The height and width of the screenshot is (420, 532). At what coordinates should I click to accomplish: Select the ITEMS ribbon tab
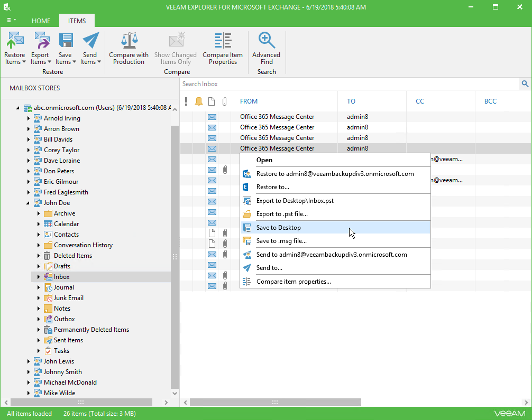(x=77, y=21)
